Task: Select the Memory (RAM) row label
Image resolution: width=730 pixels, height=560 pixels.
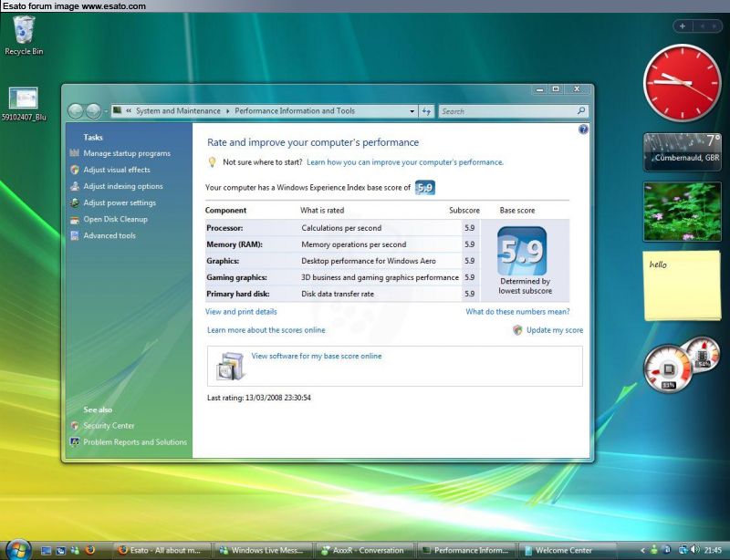Action: click(x=235, y=244)
